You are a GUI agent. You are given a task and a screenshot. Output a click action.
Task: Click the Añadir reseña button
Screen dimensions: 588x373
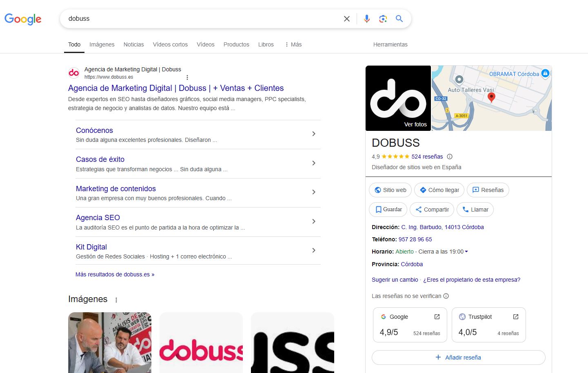coord(458,358)
